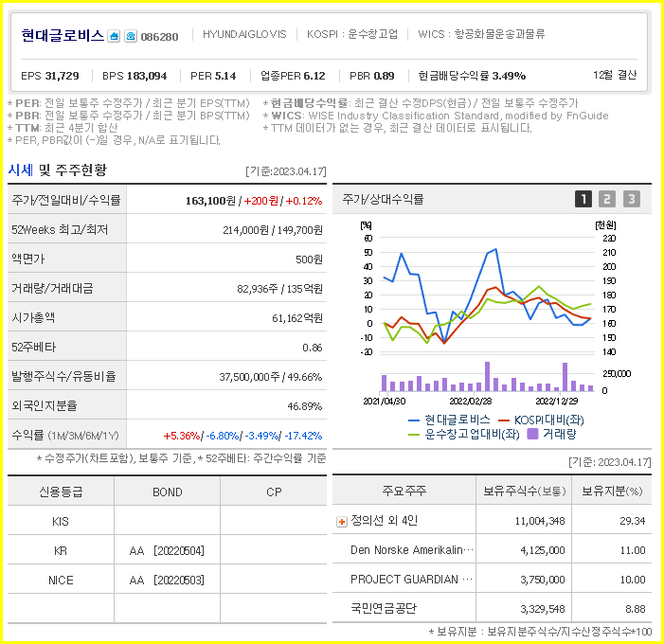Click the KIS rating agency row
This screenshot has width=664, height=644.
[167, 521]
